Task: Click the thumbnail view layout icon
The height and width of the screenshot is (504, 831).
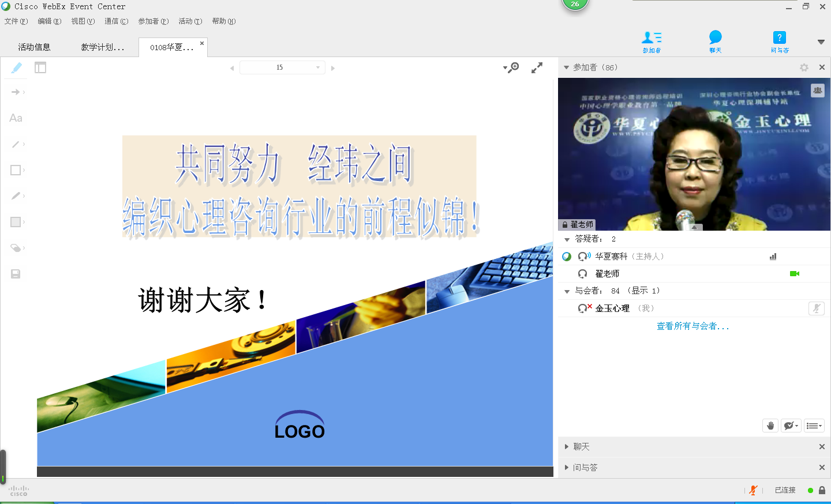Action: click(40, 67)
